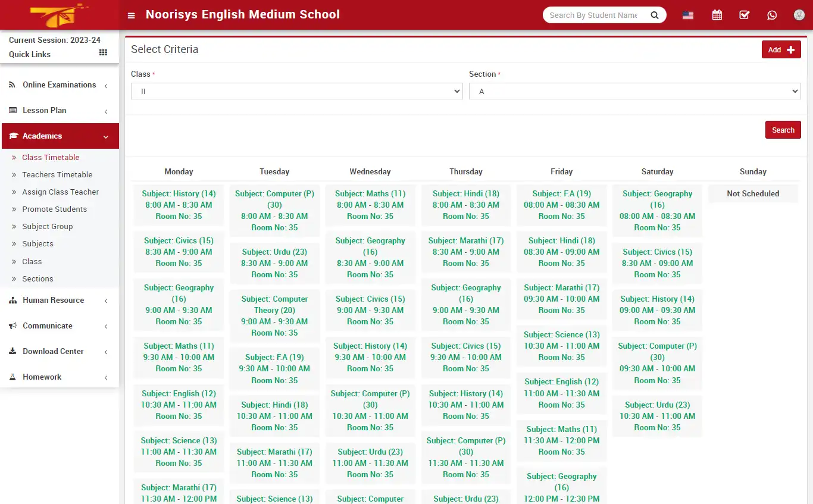
Task: Click the Download Center icon in sidebar
Action: pyautogui.click(x=13, y=351)
